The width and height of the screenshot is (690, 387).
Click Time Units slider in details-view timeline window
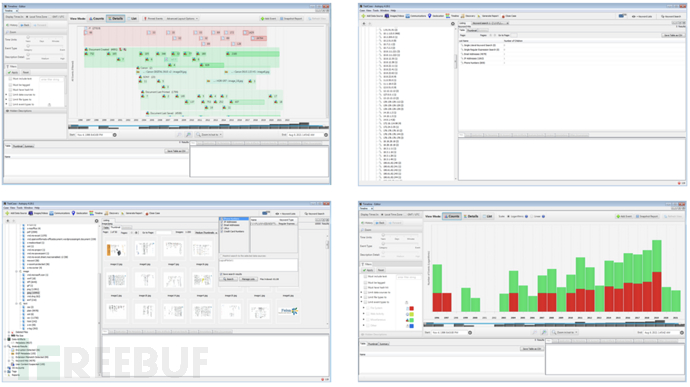[x=44, y=37]
